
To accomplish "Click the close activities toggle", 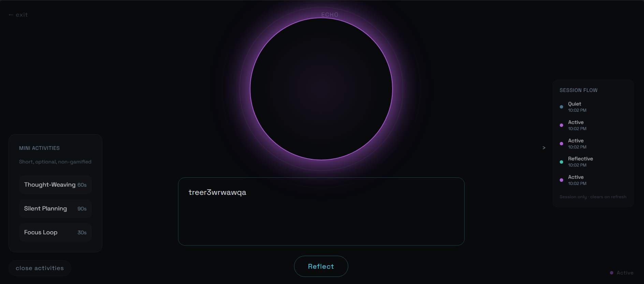I will pos(40,268).
